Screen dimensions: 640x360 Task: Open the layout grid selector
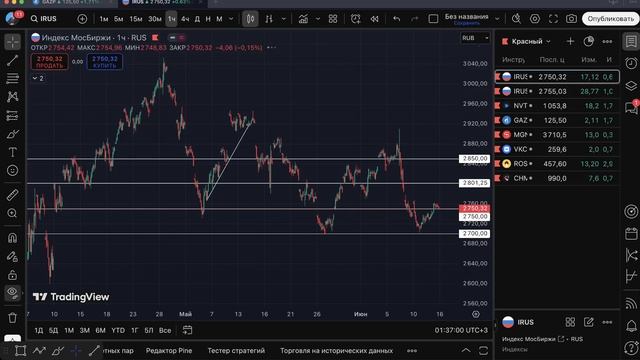[333, 19]
